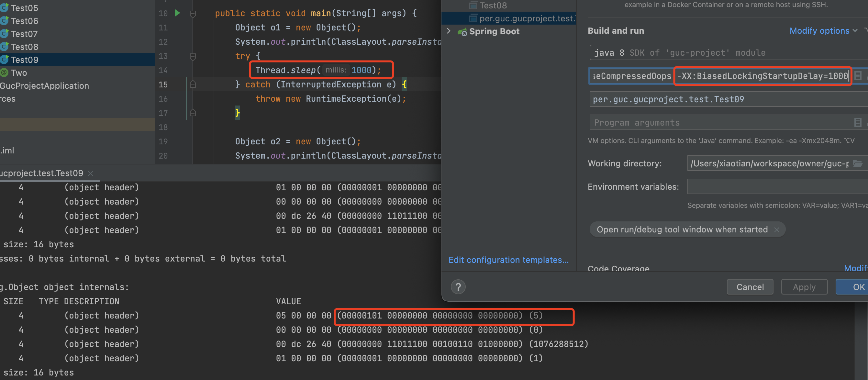The width and height of the screenshot is (868, 380).
Task: Close the Test09 run tab
Action: pyautogui.click(x=90, y=173)
